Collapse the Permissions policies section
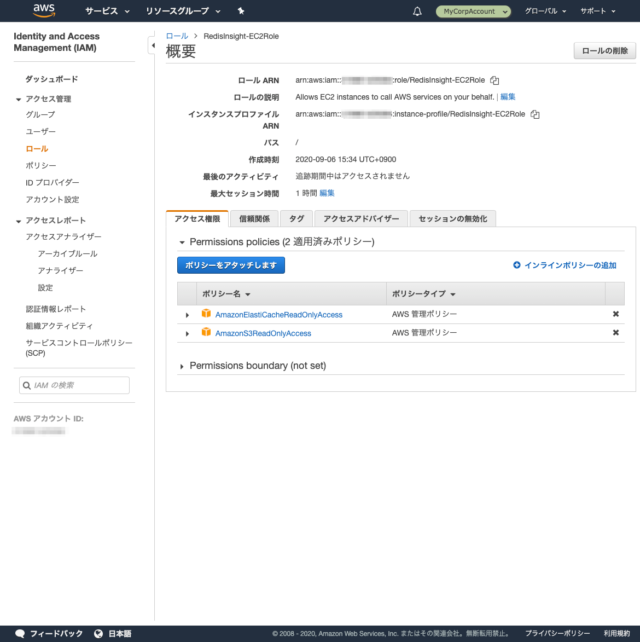640x642 pixels. click(182, 242)
